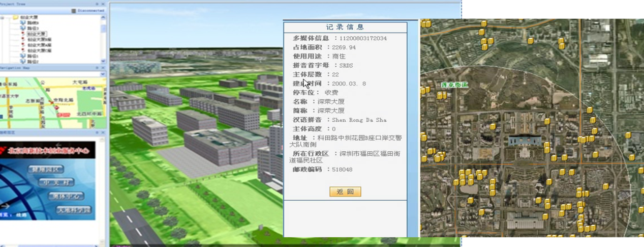This screenshot has width=644, height=247.
Task: Select the highlighted 创业大厦 placemark tree item
Action: (x=37, y=34)
